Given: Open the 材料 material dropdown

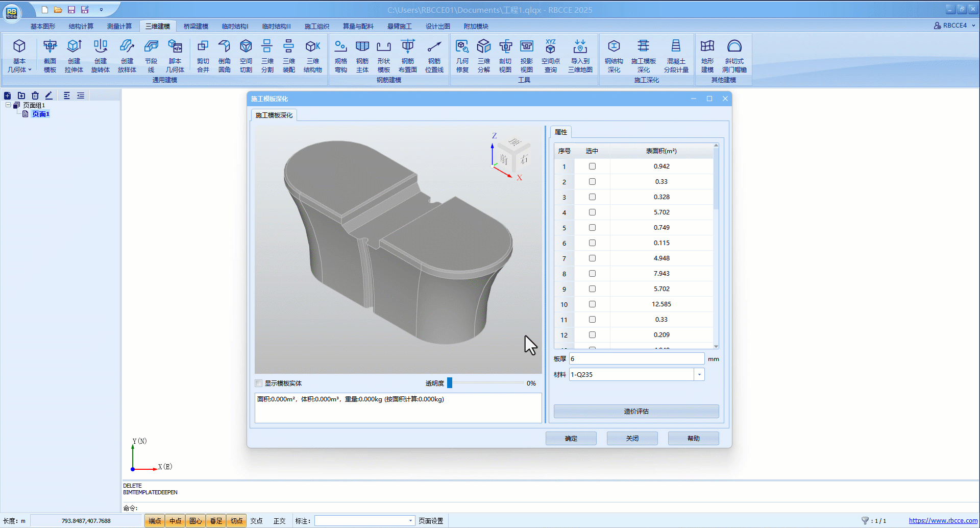Looking at the screenshot, I should tap(699, 375).
